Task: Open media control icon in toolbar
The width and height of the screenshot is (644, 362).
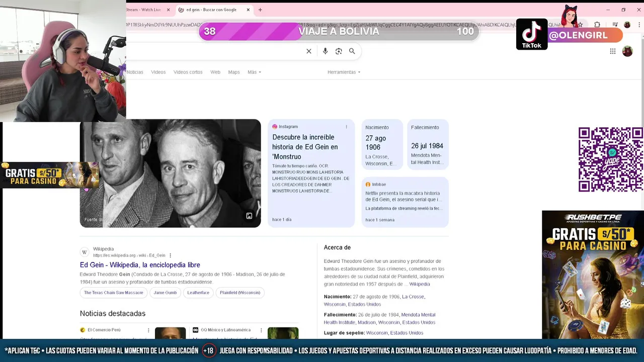Action: click(615, 25)
